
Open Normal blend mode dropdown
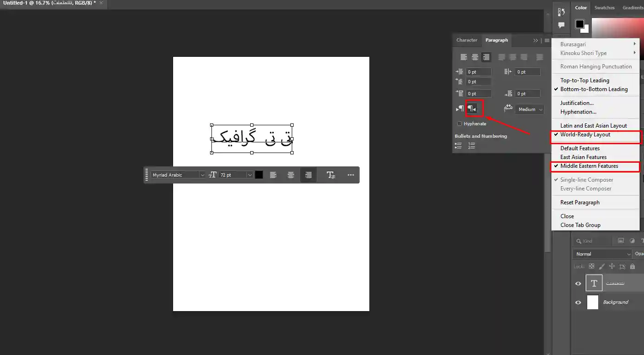(x=602, y=254)
